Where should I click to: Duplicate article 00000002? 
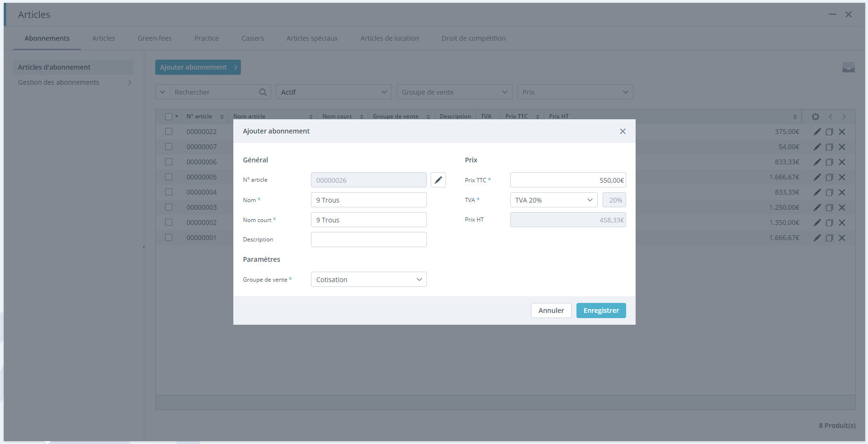[829, 222]
